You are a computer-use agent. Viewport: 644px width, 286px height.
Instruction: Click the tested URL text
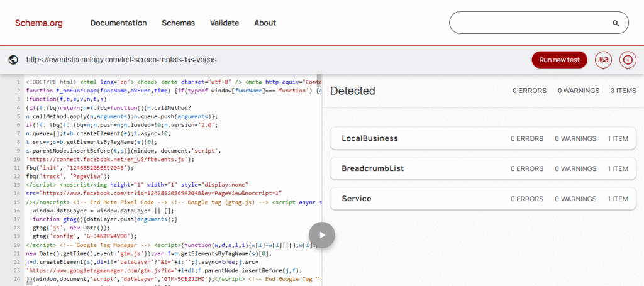[121, 60]
